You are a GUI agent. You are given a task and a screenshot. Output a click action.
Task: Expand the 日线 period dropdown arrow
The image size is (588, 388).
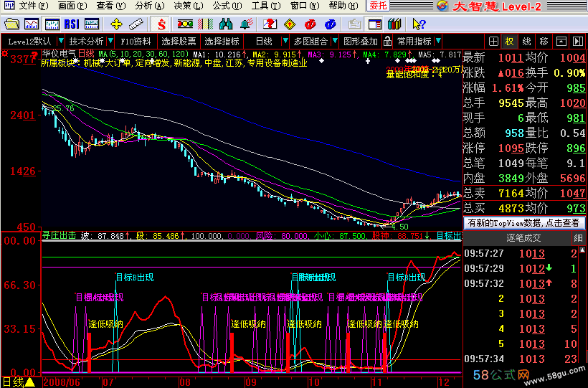285,41
